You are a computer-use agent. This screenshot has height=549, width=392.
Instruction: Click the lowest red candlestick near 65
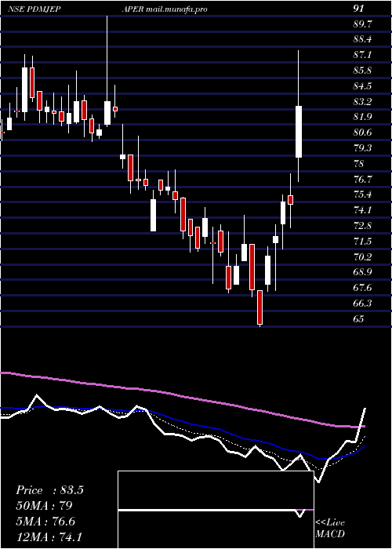(x=260, y=307)
